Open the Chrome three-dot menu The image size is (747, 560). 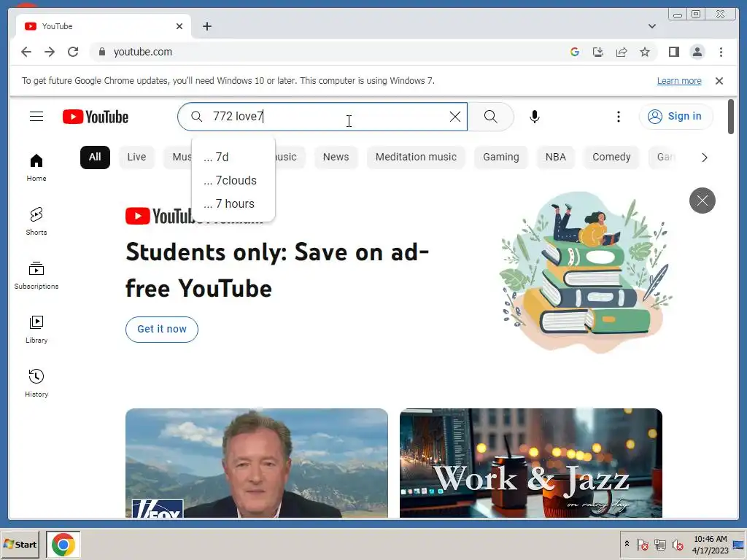721,52
